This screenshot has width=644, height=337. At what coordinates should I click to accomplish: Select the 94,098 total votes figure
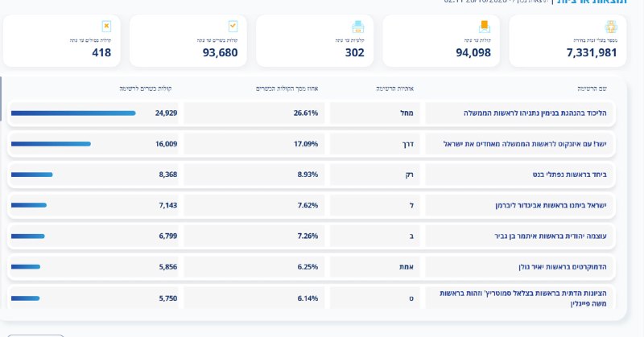(x=473, y=52)
